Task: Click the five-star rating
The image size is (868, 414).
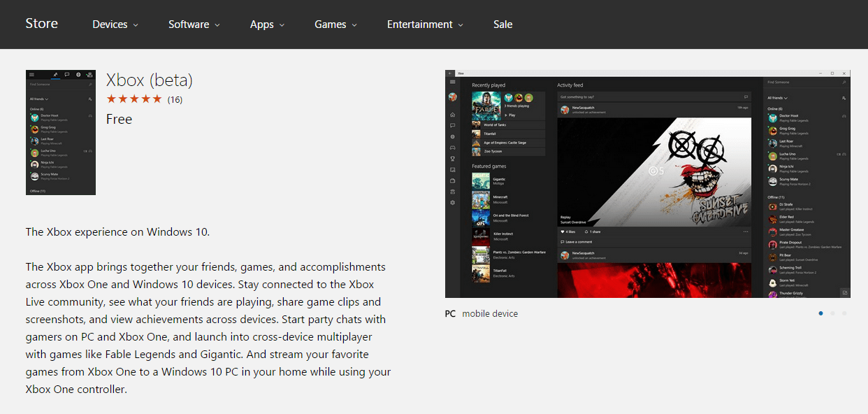Action: (134, 99)
